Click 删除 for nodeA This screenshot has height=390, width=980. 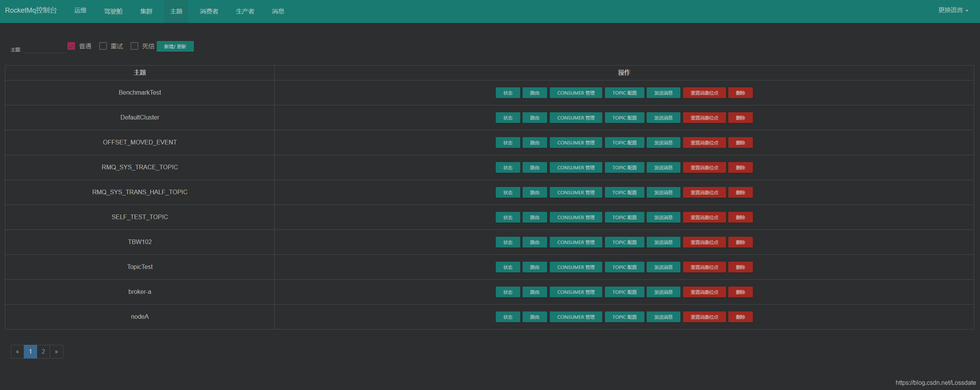741,317
